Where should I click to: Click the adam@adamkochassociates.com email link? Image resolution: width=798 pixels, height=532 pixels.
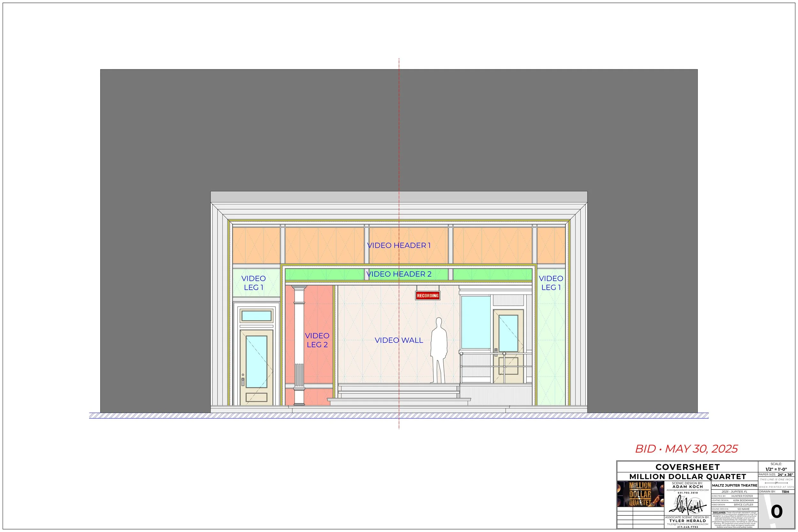click(687, 490)
